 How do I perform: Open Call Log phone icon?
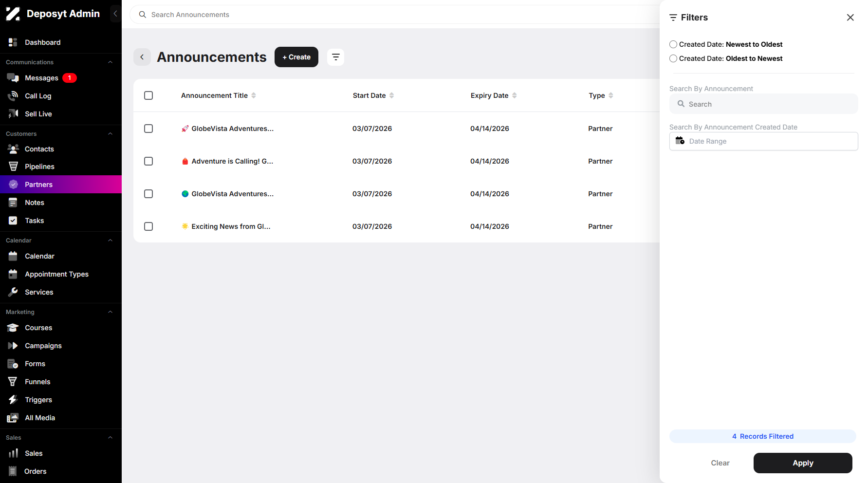[x=13, y=96]
